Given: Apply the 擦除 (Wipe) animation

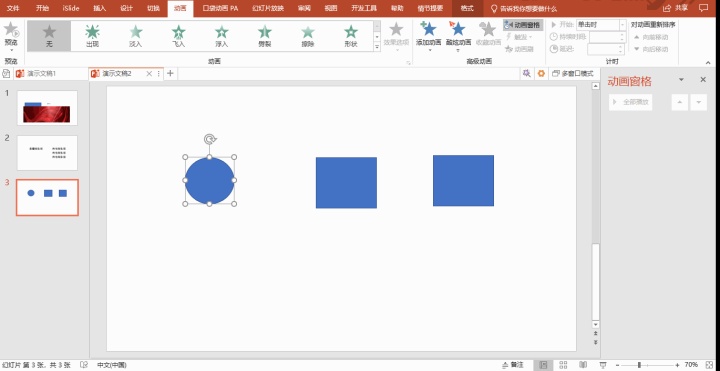Looking at the screenshot, I should 308,36.
